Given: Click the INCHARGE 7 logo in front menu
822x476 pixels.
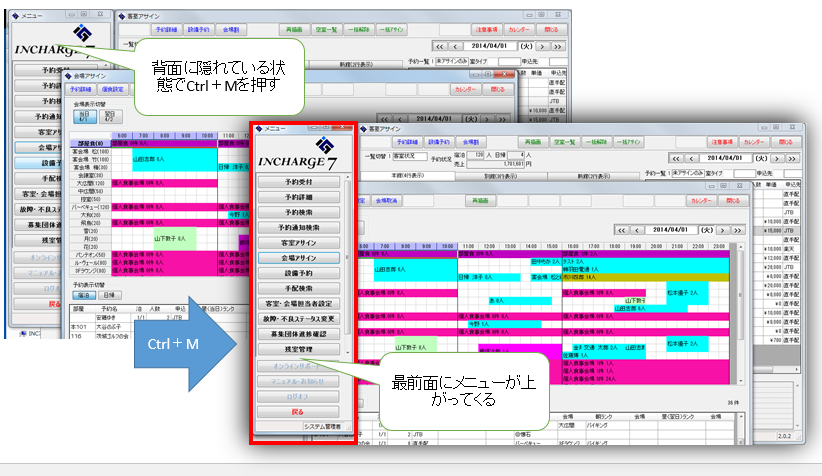Looking at the screenshot, I should pyautogui.click(x=297, y=154).
